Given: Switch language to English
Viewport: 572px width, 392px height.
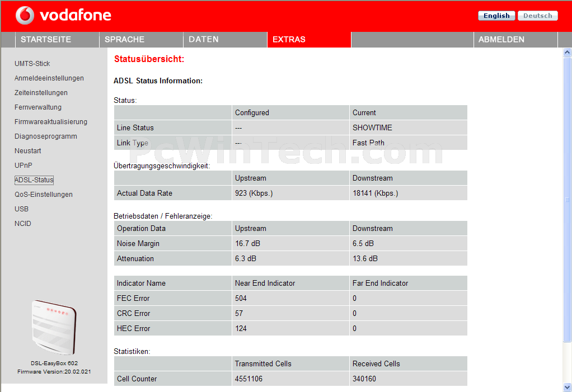Looking at the screenshot, I should [x=496, y=16].
